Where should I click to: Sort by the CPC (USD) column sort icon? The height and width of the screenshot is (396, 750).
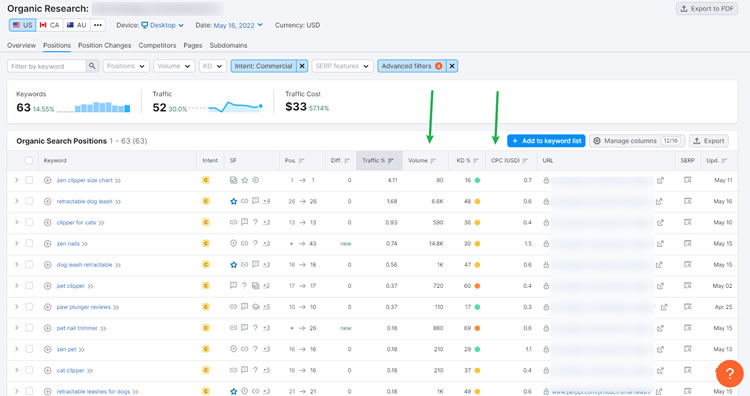(525, 161)
